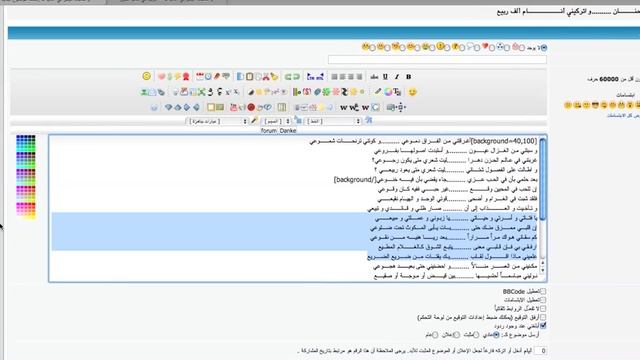Click the blue clock time icon
This screenshot has height=360, width=640.
(x=208, y=76)
